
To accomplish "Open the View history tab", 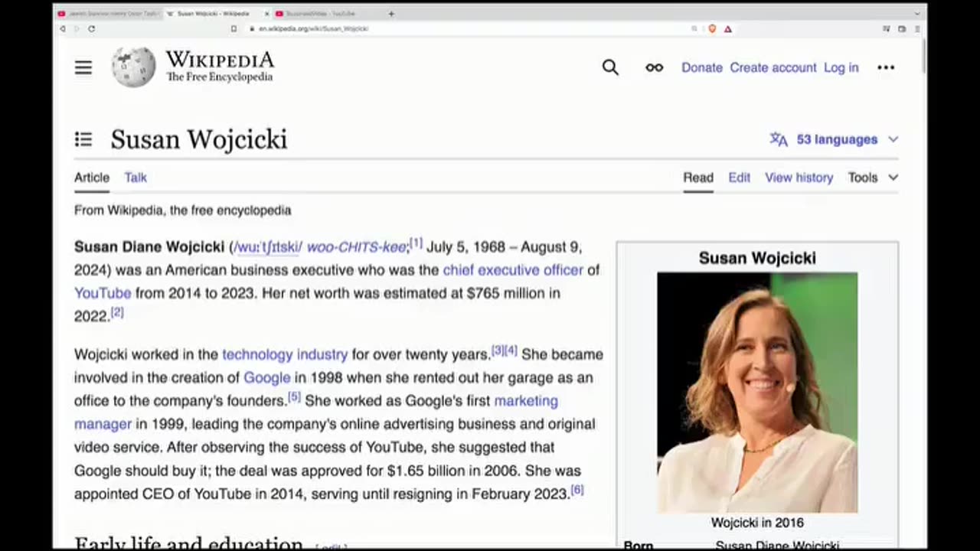I will pos(799,178).
